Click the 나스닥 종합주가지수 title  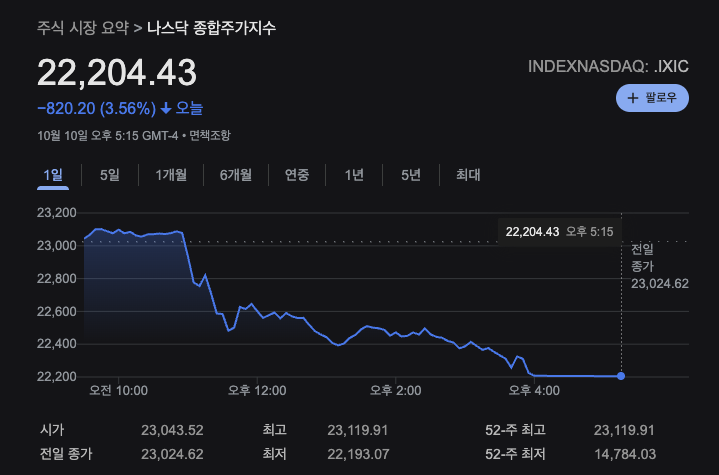(x=211, y=28)
